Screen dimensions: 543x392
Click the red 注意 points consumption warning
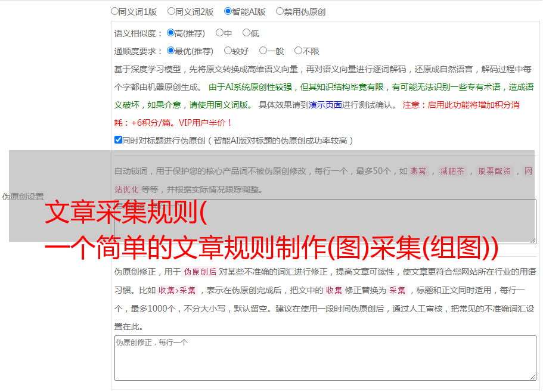point(317,114)
